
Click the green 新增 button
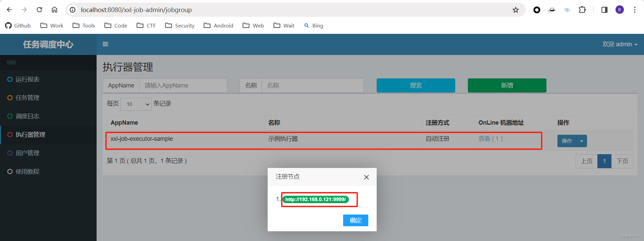pos(507,85)
